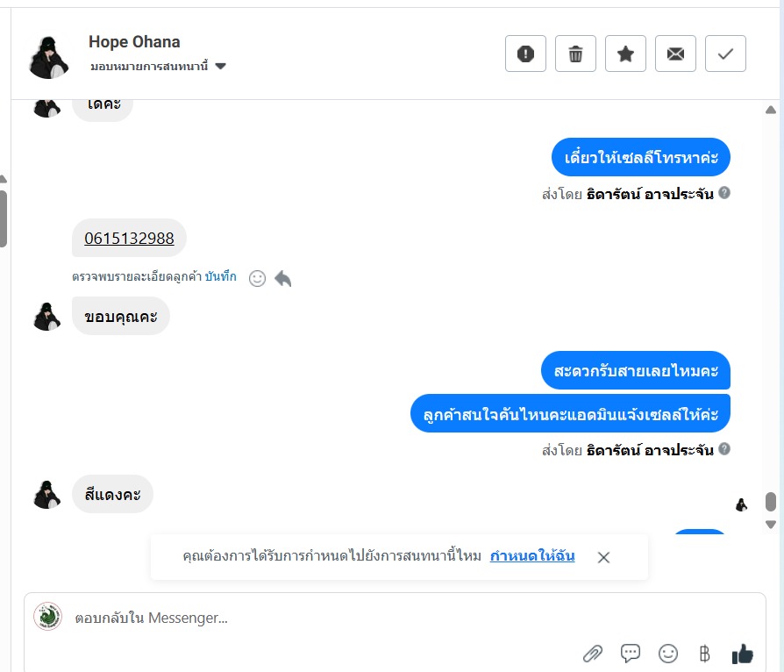The image size is (784, 672).
Task: Open the assign conversation dropdown arrow
Action: 220,66
